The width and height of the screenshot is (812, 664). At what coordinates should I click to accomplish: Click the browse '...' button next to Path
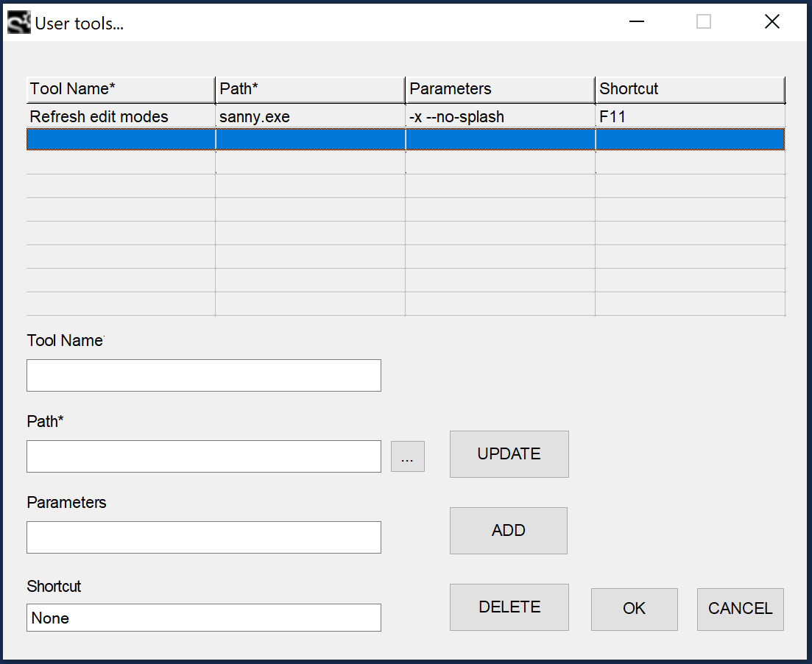click(407, 457)
